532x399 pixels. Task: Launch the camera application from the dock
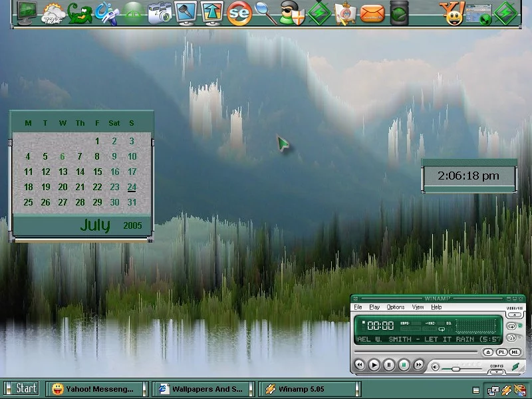coord(160,13)
